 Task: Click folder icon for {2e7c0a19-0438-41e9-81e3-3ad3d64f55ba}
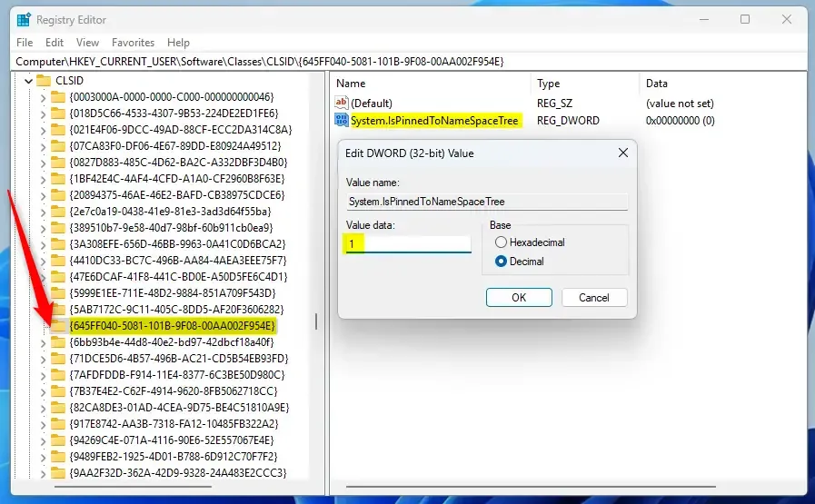point(58,212)
